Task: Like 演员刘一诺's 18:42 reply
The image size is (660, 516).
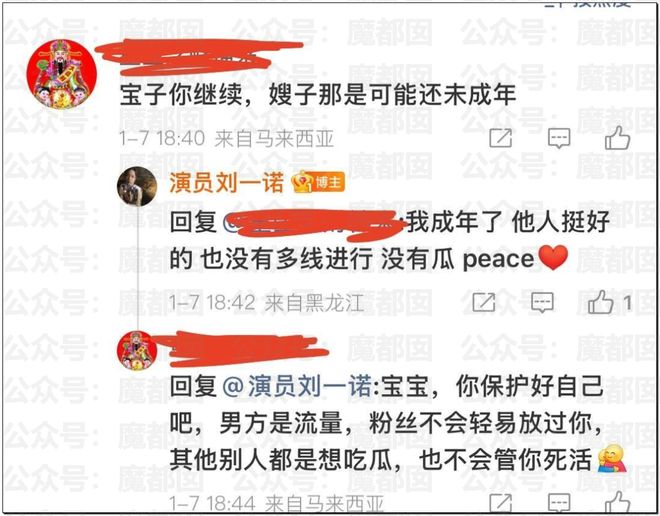Action: click(600, 302)
